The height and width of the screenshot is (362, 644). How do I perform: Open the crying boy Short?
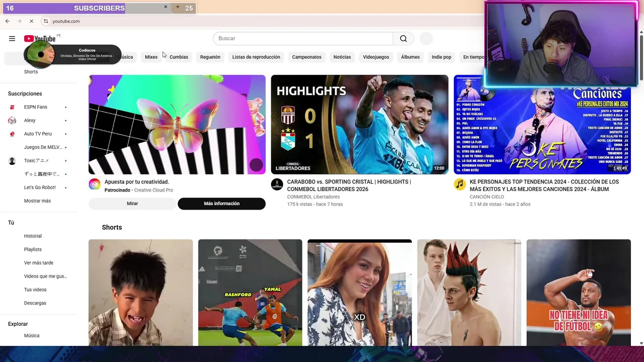pos(140,293)
